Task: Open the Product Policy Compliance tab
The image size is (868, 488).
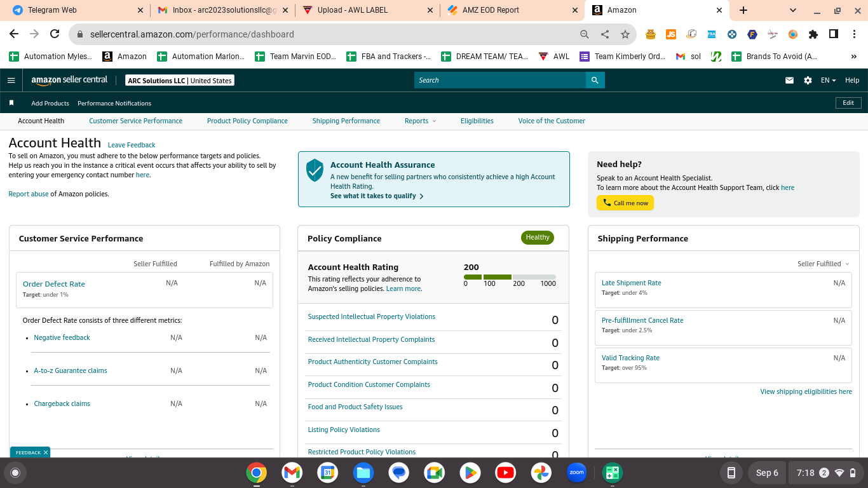Action: (x=247, y=121)
